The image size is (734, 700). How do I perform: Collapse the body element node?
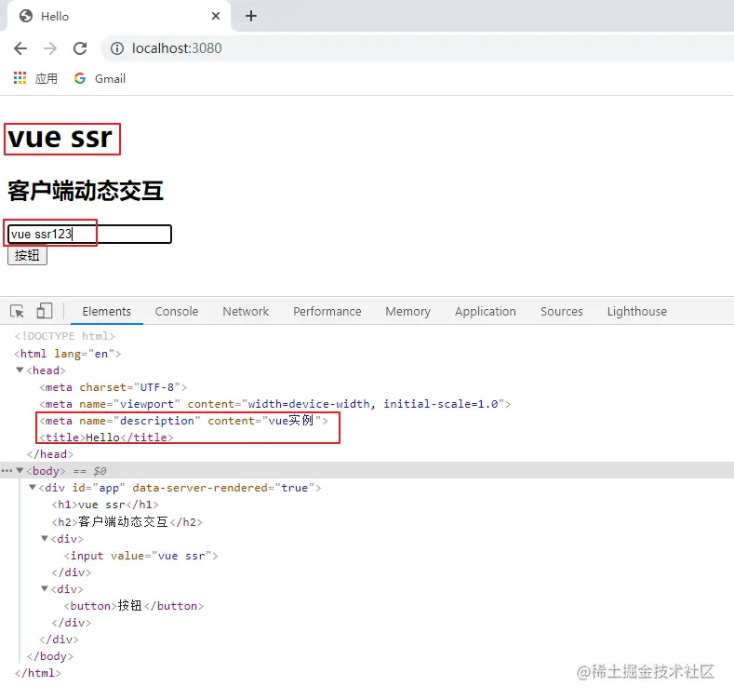pyautogui.click(x=20, y=470)
